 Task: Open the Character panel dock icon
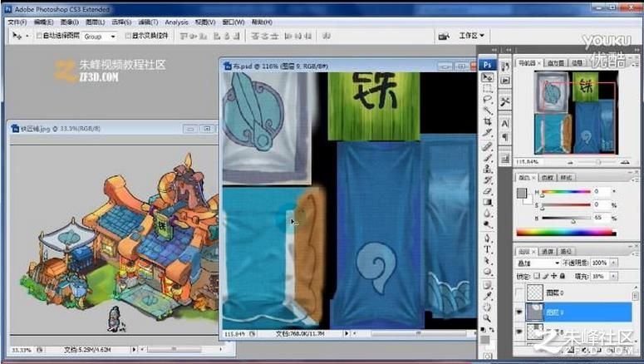(x=505, y=123)
